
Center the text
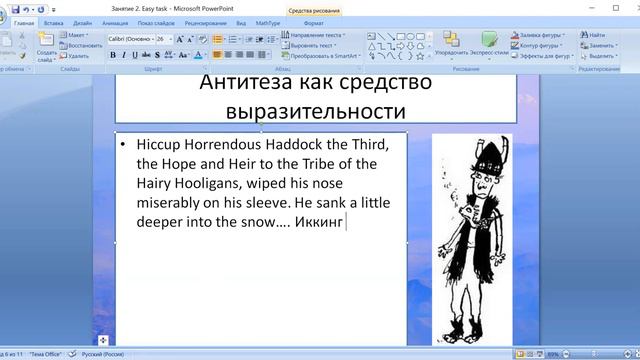[x=228, y=54]
